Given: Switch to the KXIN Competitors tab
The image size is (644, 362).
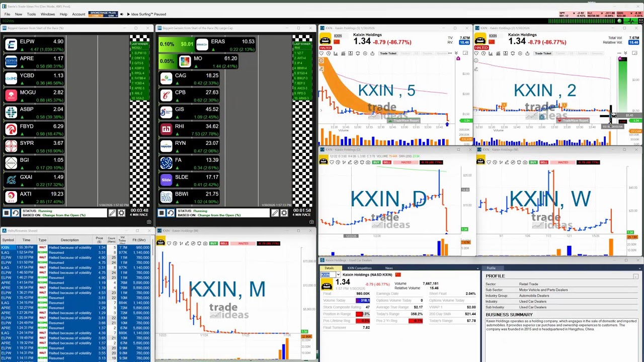Looking at the screenshot, I should tap(360, 268).
